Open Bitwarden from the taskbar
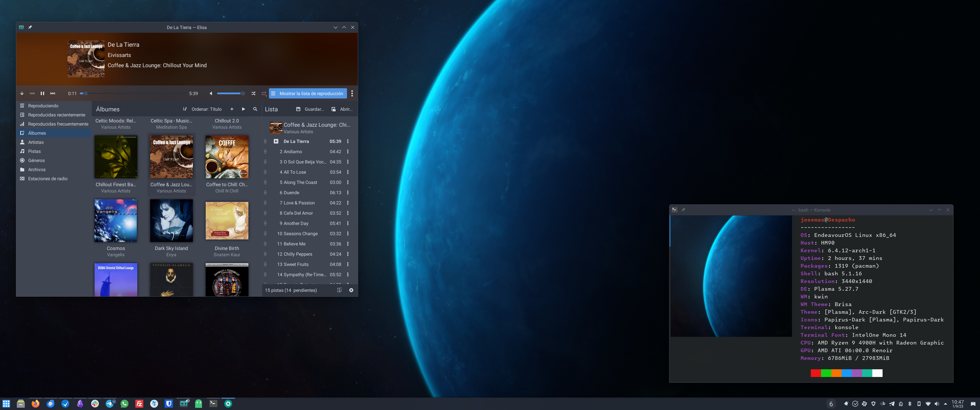 (169, 403)
